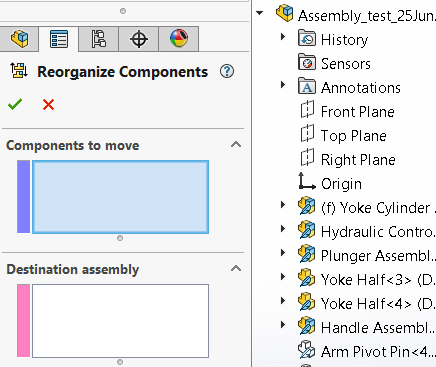
Task: Click inside the Components to move box
Action: 120,197
